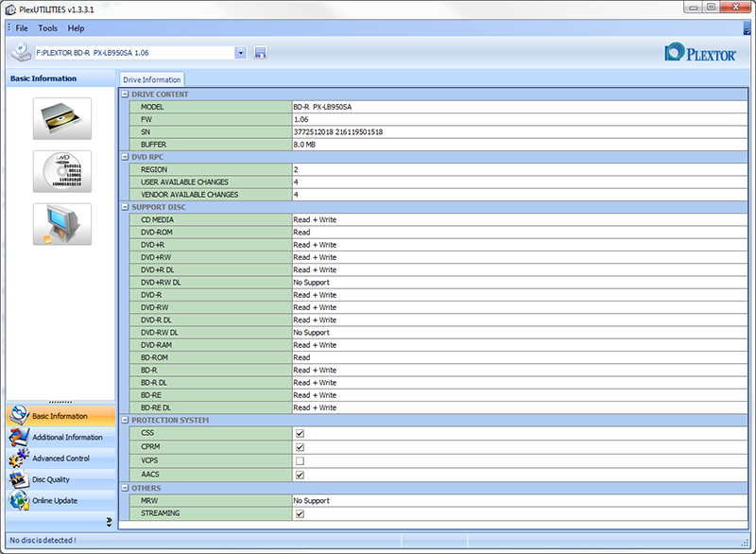Viewport: 756px width, 554px height.
Task: Go to Basic Information in the sidebar
Action: click(60, 416)
